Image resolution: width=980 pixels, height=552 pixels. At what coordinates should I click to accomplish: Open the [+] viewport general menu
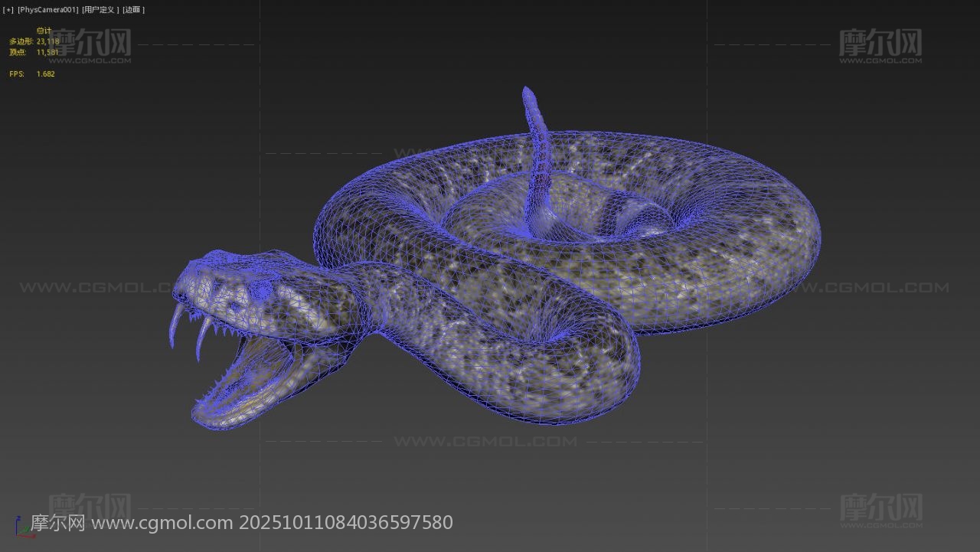click(x=8, y=10)
